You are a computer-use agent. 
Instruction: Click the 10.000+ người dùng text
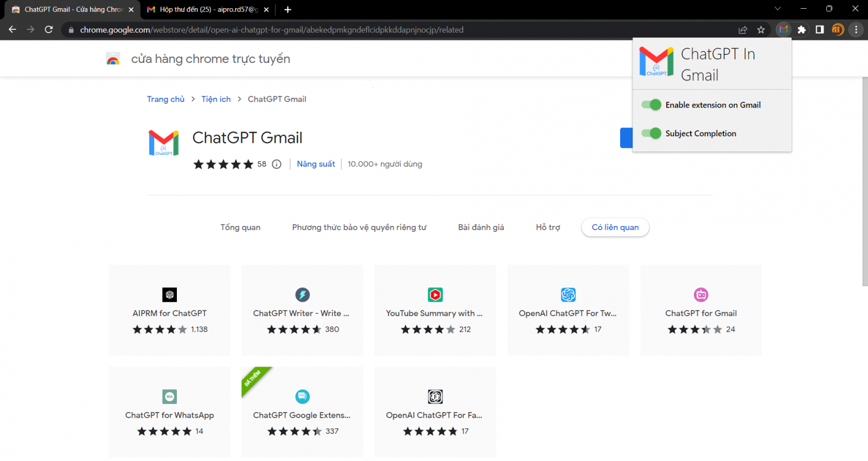[x=385, y=164]
